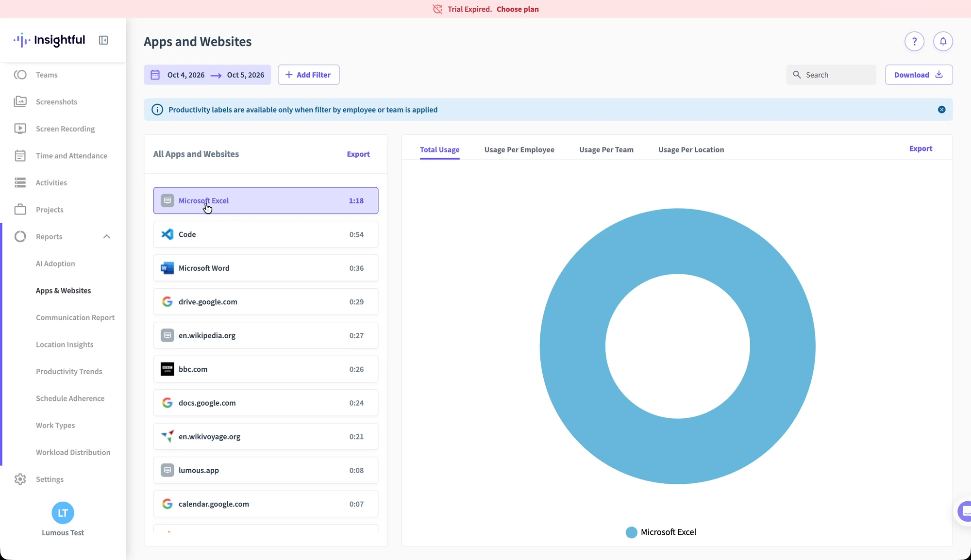Viewport: 971px width, 560px height.
Task: Click the Reports circle icon
Action: coord(20,236)
